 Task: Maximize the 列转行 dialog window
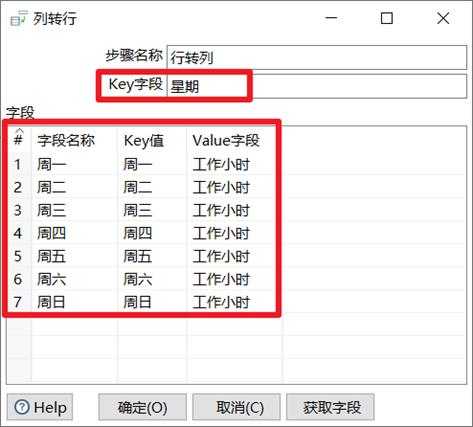[x=387, y=18]
